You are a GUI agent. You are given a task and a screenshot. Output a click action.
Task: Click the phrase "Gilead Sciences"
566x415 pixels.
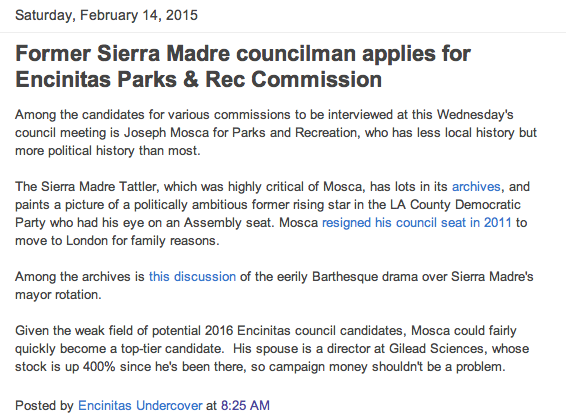click(436, 349)
